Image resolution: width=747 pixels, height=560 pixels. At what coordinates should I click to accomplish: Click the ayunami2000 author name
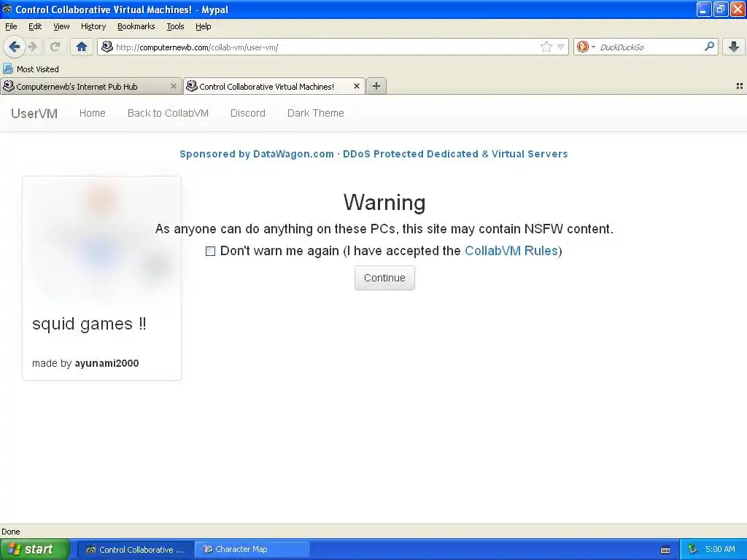pos(107,363)
